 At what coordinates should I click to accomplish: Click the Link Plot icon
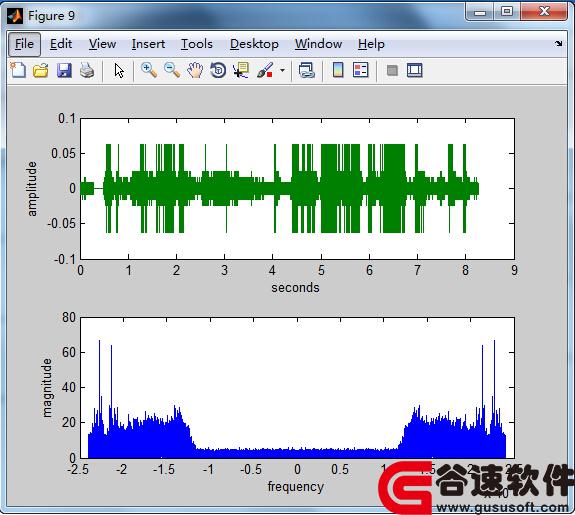pyautogui.click(x=307, y=70)
